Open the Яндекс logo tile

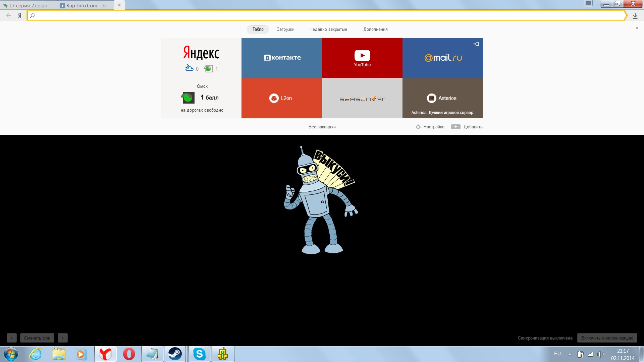click(x=201, y=53)
